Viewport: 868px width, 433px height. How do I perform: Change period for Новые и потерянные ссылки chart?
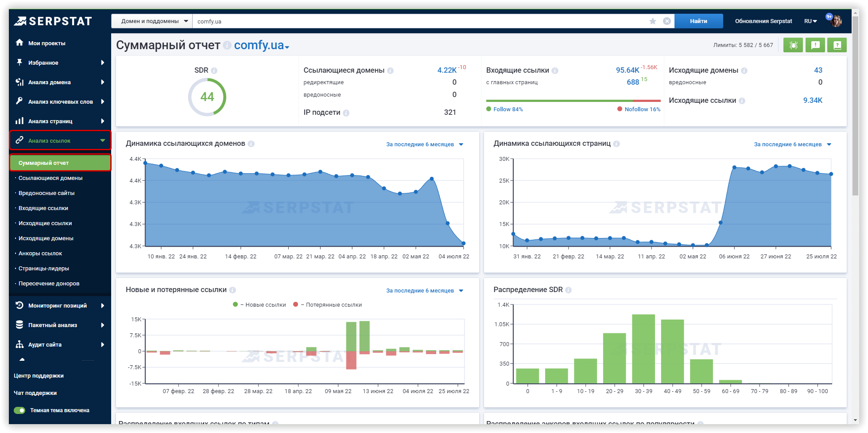pos(425,290)
